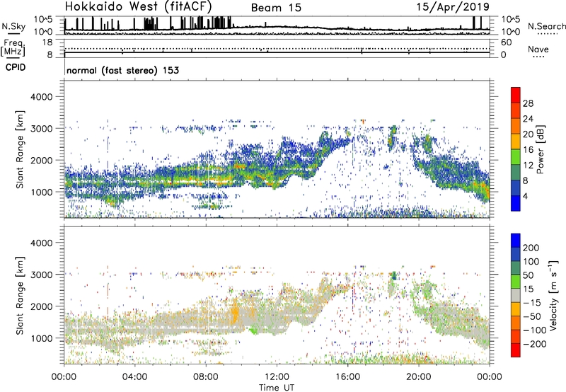Click the "20:00" time axis label
Image resolution: width=566 pixels, height=392 pixels.
[418, 377]
